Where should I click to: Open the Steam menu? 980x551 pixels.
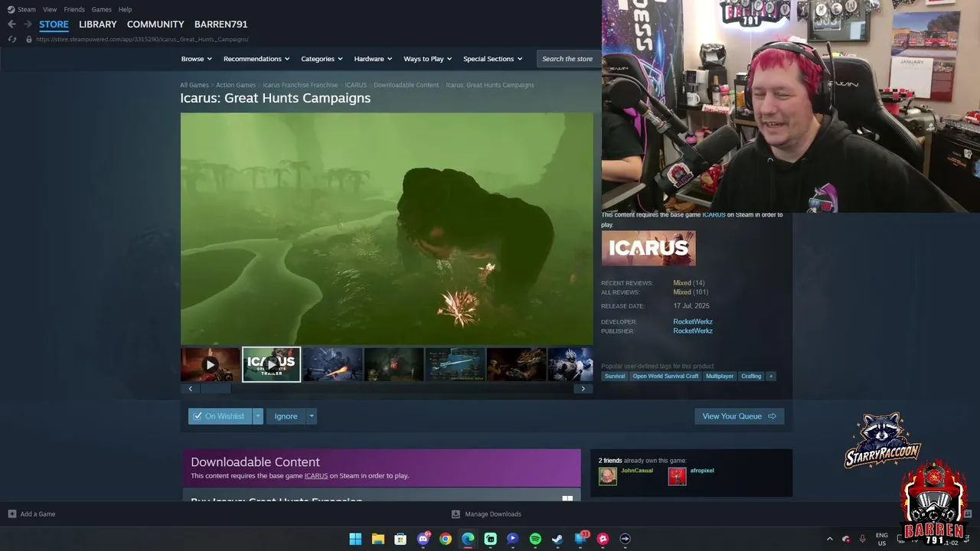click(x=27, y=9)
